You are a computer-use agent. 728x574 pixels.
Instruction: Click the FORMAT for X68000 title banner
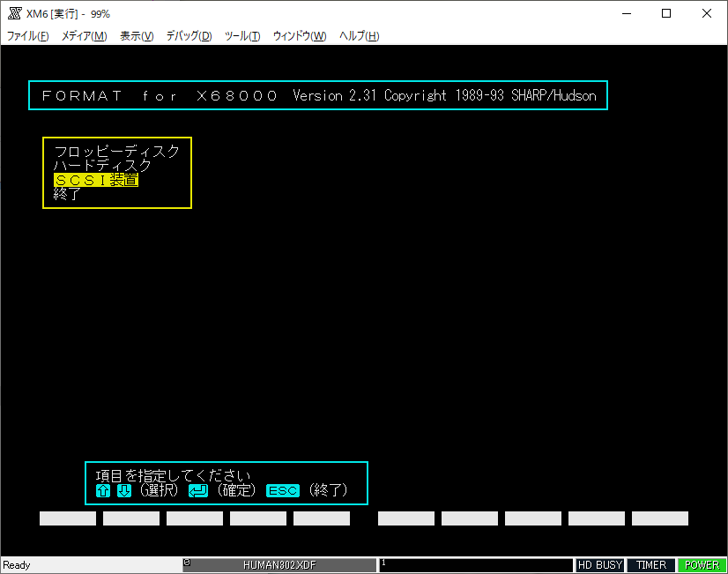(x=318, y=95)
